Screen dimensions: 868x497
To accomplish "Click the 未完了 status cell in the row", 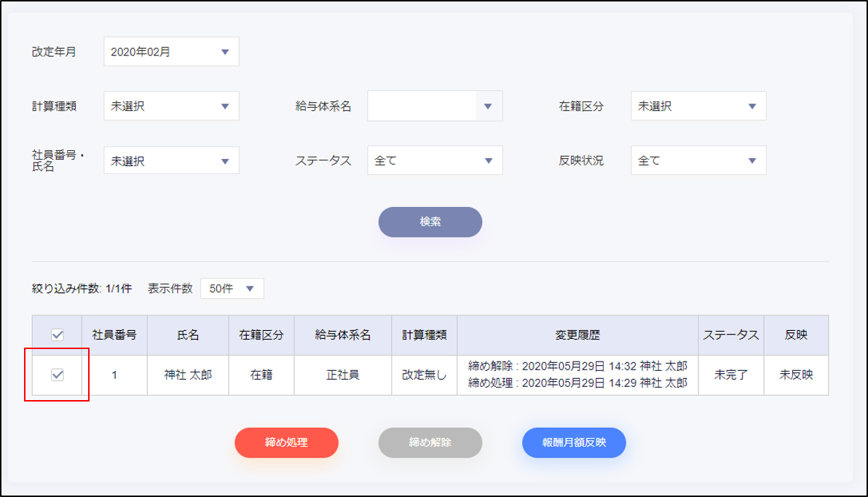I will point(730,375).
